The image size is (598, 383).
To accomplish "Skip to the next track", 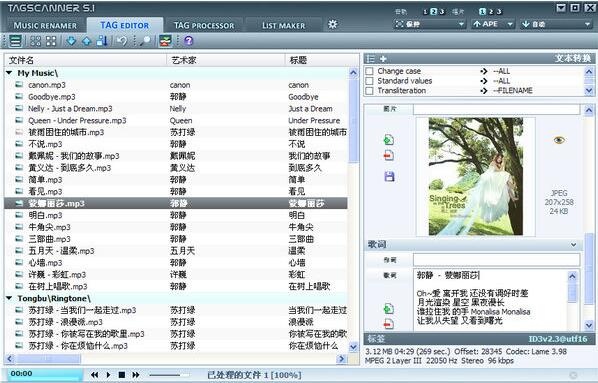I will tap(136, 375).
